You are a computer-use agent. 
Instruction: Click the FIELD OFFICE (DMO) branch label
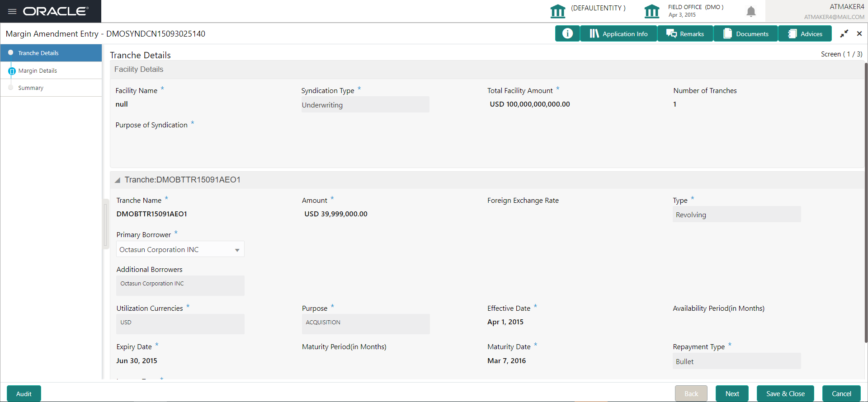696,7
